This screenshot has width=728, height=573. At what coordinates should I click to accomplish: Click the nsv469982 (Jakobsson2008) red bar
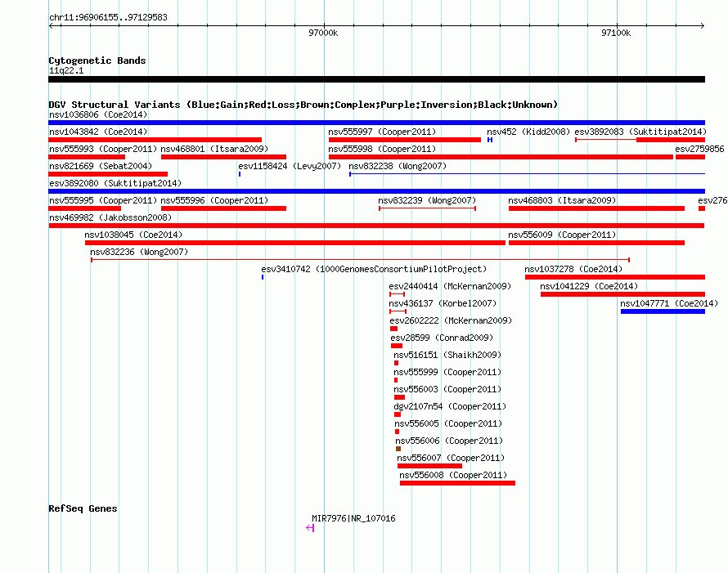pos(376,226)
